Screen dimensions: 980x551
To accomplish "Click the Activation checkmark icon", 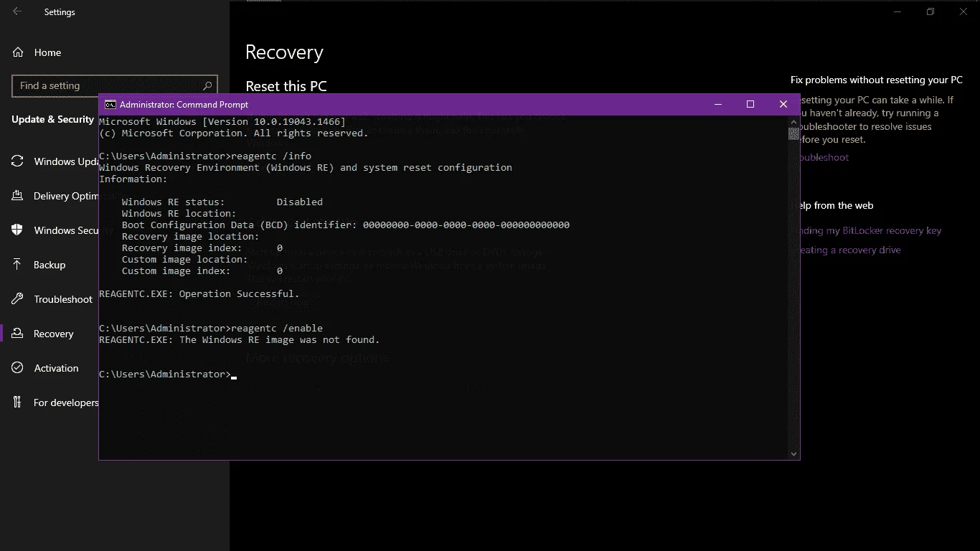I will [17, 367].
